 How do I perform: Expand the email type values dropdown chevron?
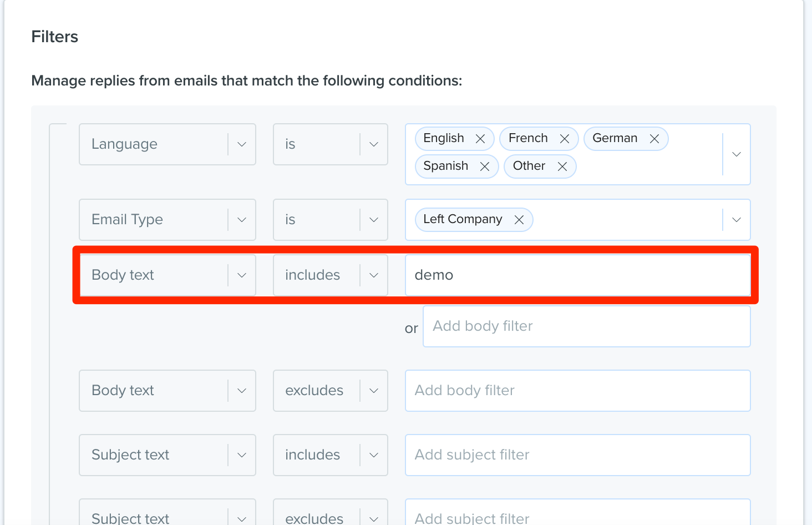737,220
